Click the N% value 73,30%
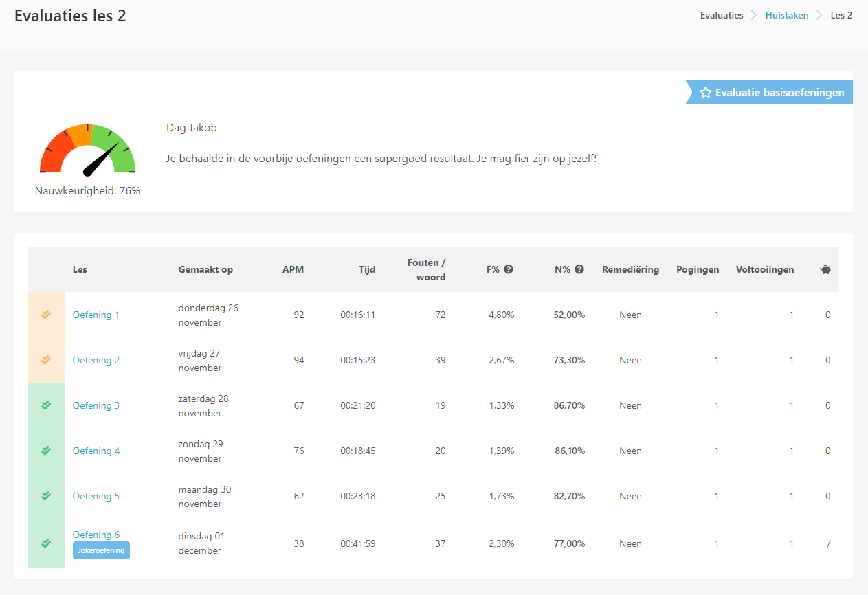This screenshot has width=868, height=595. coord(569,360)
